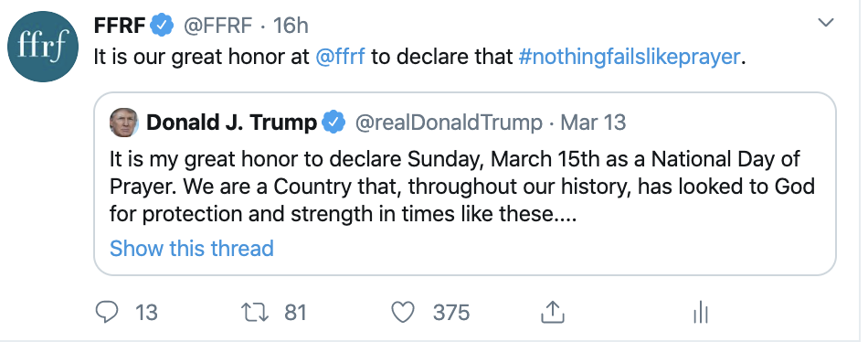Click the @FFRF handle in header
The height and width of the screenshot is (342, 868).
click(217, 26)
